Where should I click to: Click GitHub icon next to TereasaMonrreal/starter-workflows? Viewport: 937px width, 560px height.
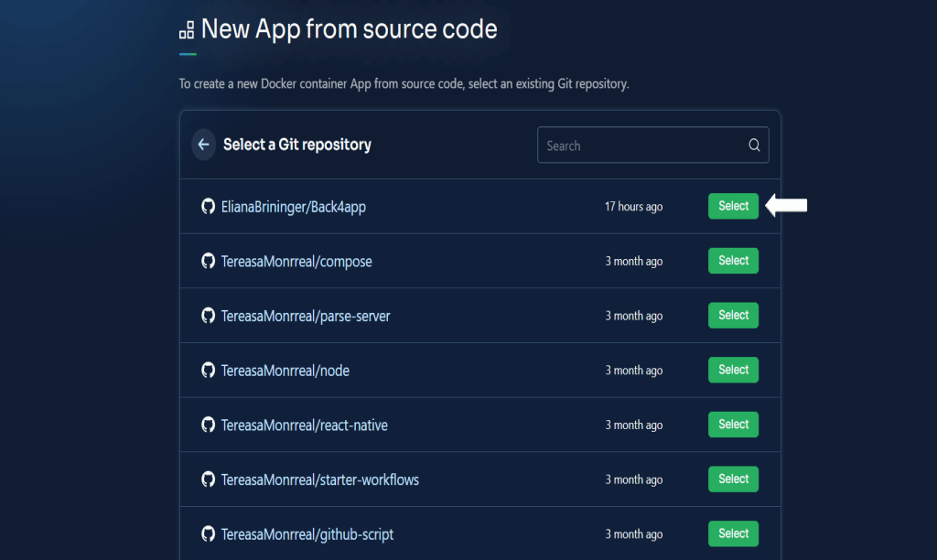208,479
